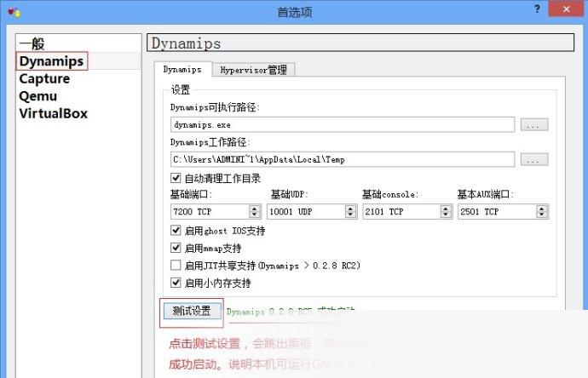The width and height of the screenshot is (588, 378).
Task: Click the 10001 UDP base field
Action: 306,212
